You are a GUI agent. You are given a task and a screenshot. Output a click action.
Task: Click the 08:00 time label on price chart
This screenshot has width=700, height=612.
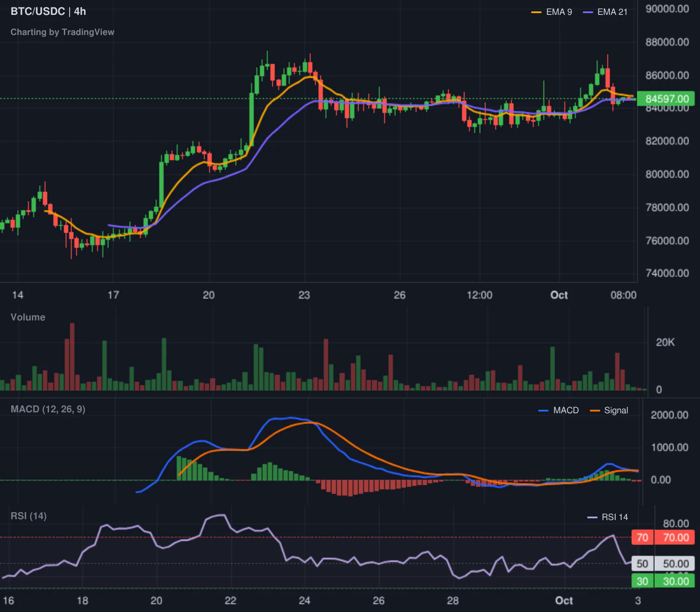pyautogui.click(x=623, y=295)
